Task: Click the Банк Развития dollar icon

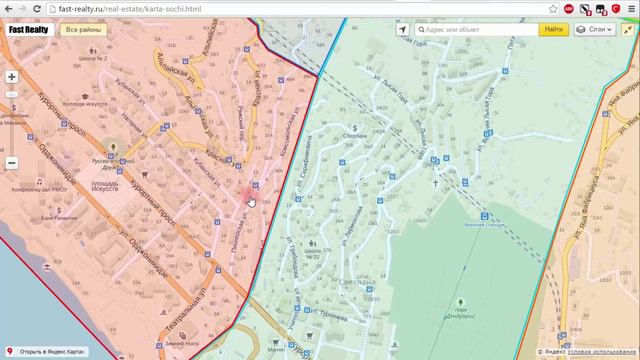Action: tap(59, 210)
